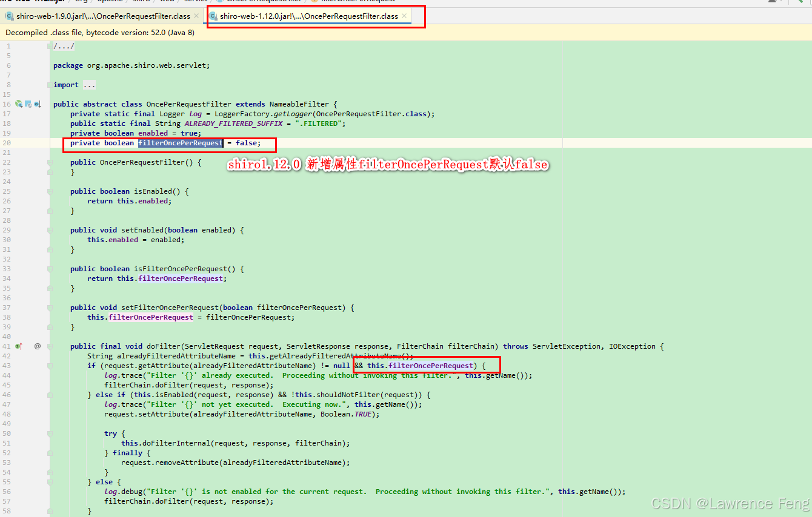Click the class file icon on shiro-web-1.9.0 tab

10,16
